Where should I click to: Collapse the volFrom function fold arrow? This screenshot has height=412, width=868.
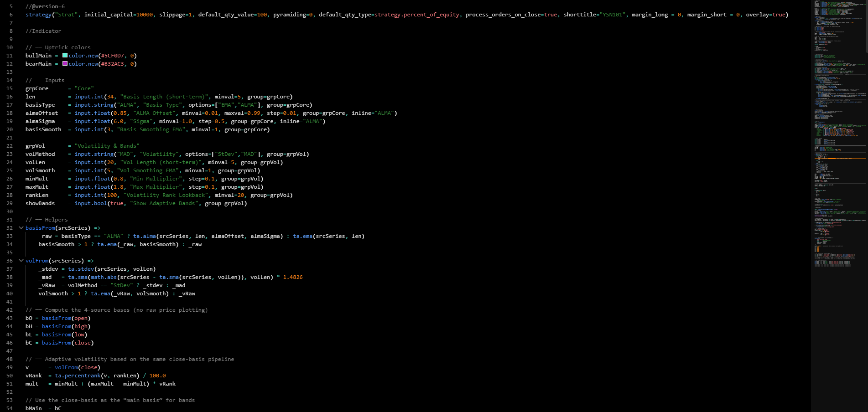tap(21, 261)
